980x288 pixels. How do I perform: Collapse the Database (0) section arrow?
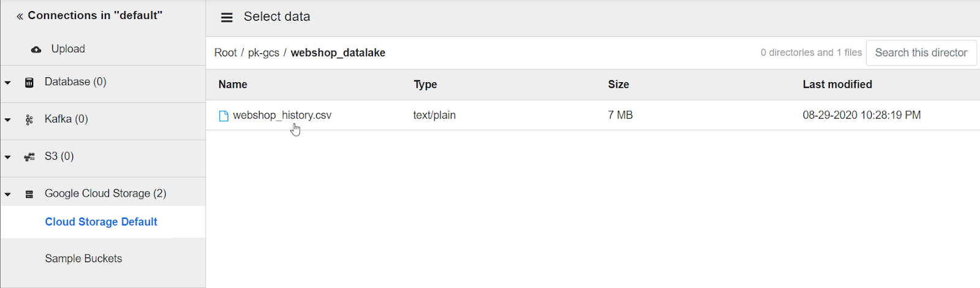point(7,82)
